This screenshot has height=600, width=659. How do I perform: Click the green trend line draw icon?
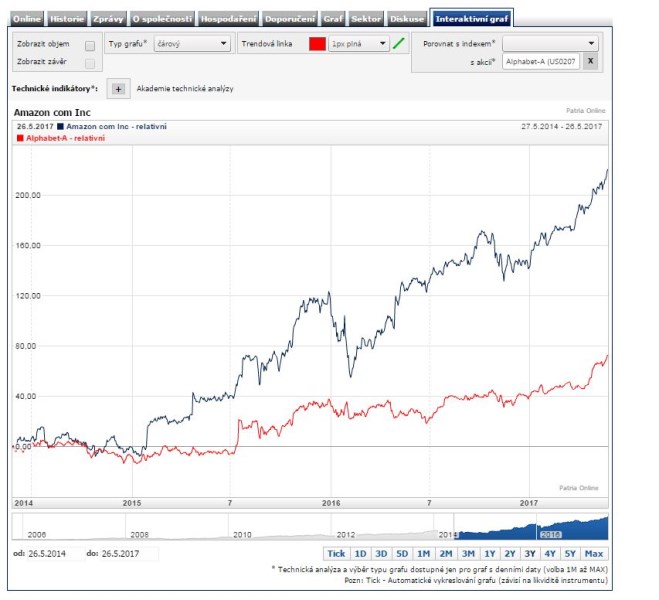coord(400,44)
